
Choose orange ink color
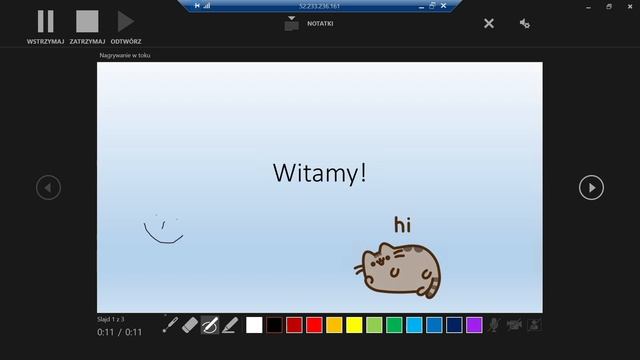click(x=334, y=325)
